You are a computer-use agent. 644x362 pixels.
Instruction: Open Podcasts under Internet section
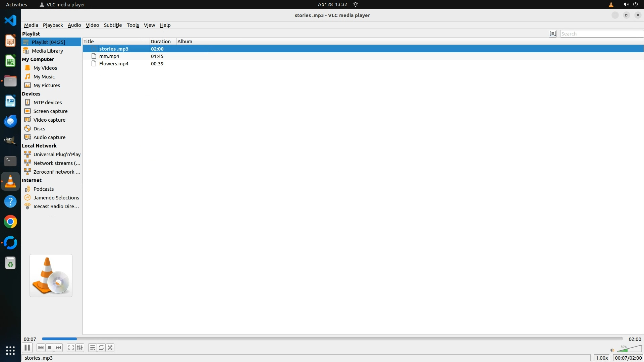[x=44, y=189]
